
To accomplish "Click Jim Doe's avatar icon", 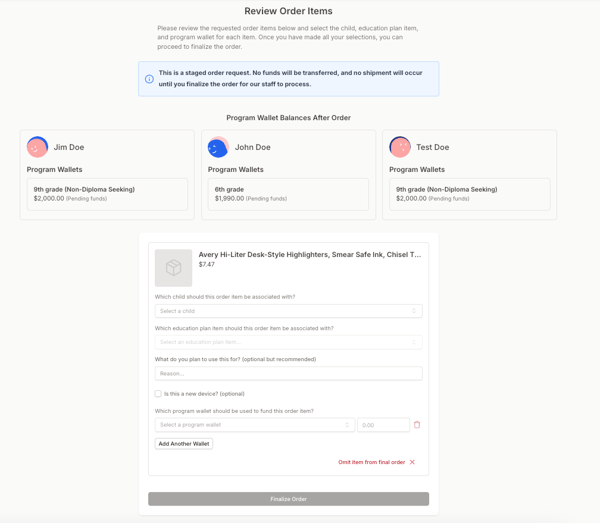I will [x=37, y=147].
